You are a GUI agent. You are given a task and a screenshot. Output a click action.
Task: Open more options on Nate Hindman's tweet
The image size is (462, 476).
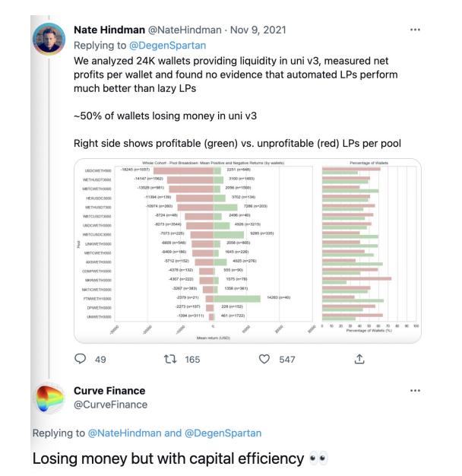414,30
